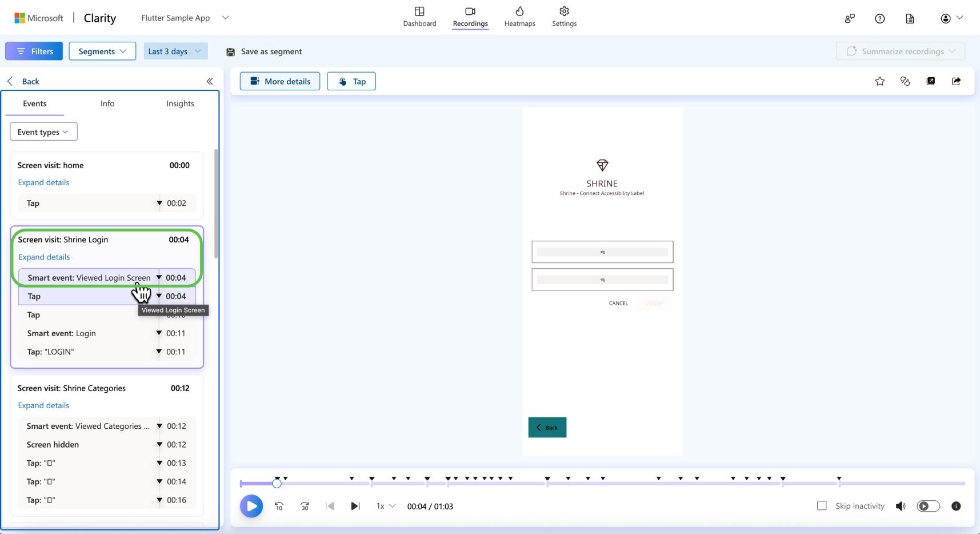Select the Screen visit: home event heading
The image size is (980, 534).
[50, 165]
